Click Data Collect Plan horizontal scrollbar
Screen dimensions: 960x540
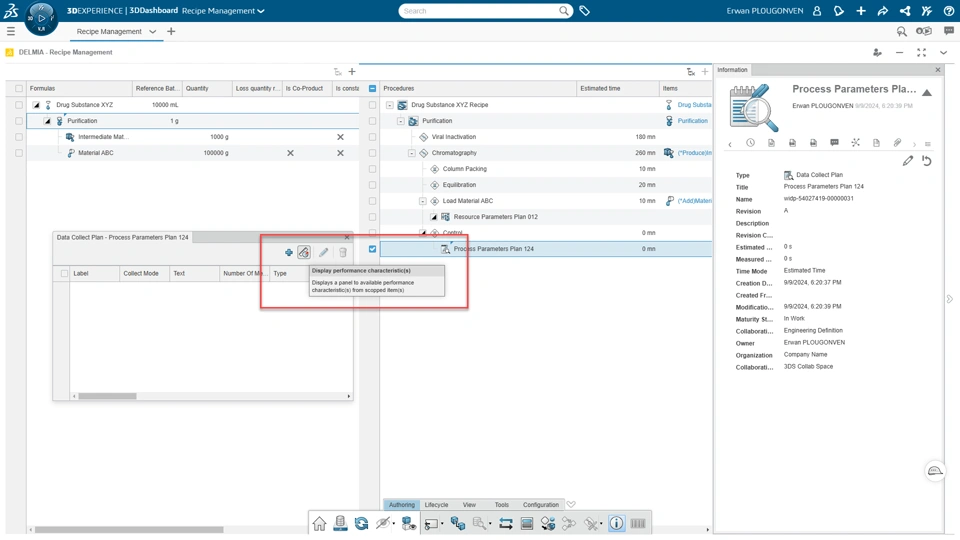(107, 396)
